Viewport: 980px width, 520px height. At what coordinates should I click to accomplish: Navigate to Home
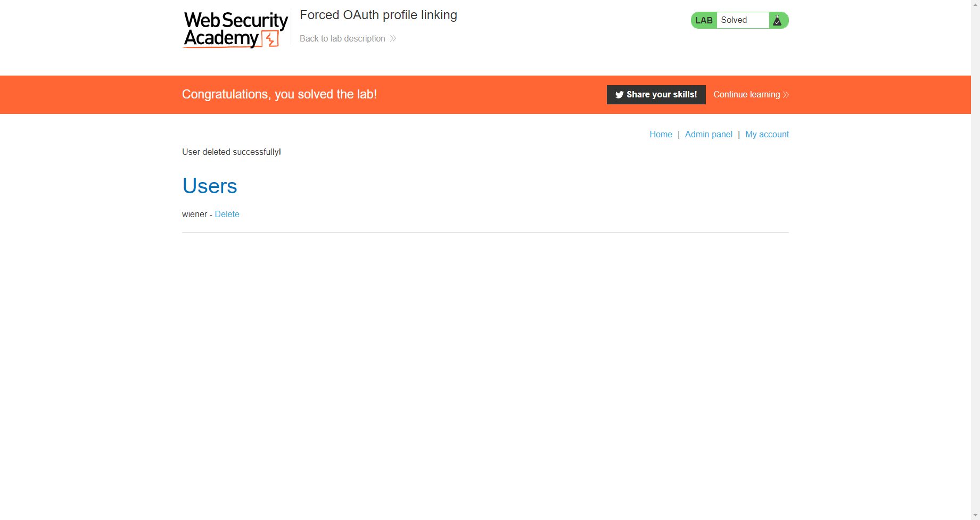click(661, 134)
